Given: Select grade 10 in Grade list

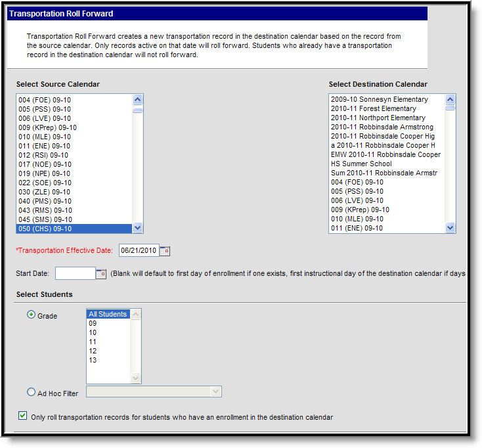Looking at the screenshot, I should pos(108,332).
